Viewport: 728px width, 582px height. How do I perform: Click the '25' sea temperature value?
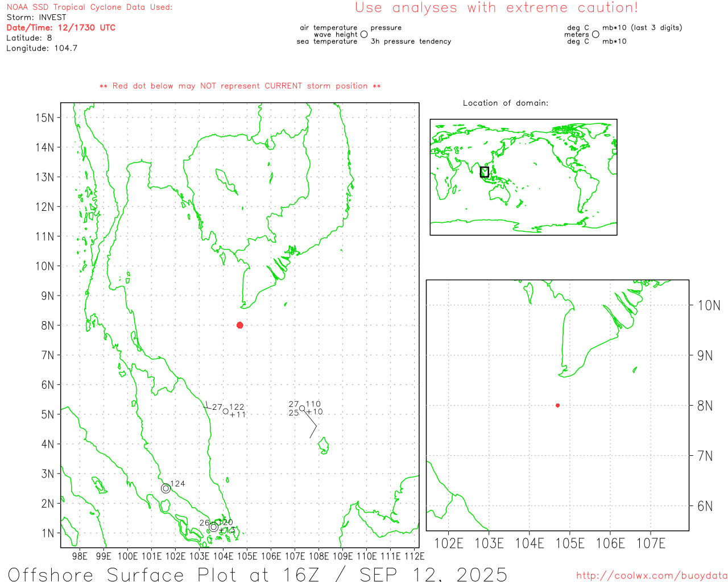(x=293, y=413)
